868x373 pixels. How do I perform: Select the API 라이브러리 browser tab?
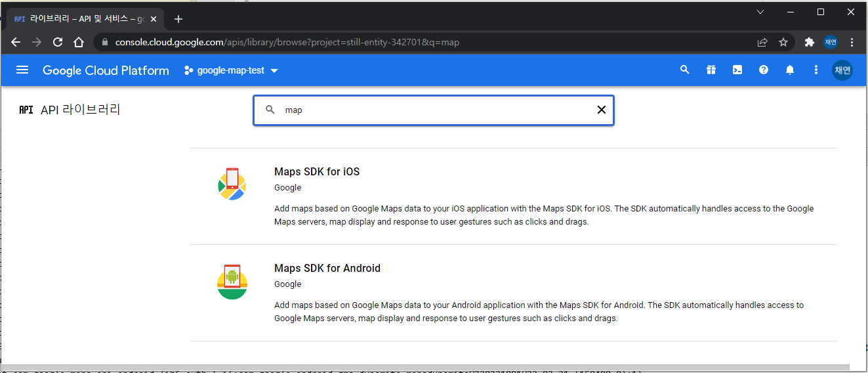point(85,19)
